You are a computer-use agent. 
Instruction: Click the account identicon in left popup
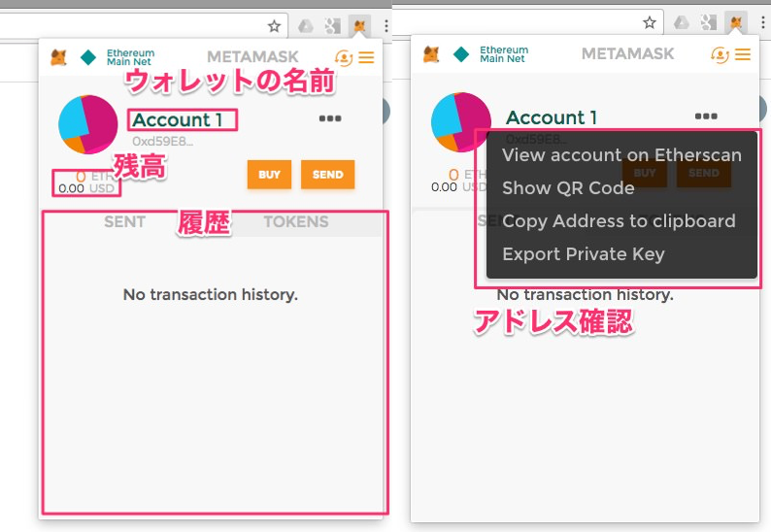[x=88, y=124]
